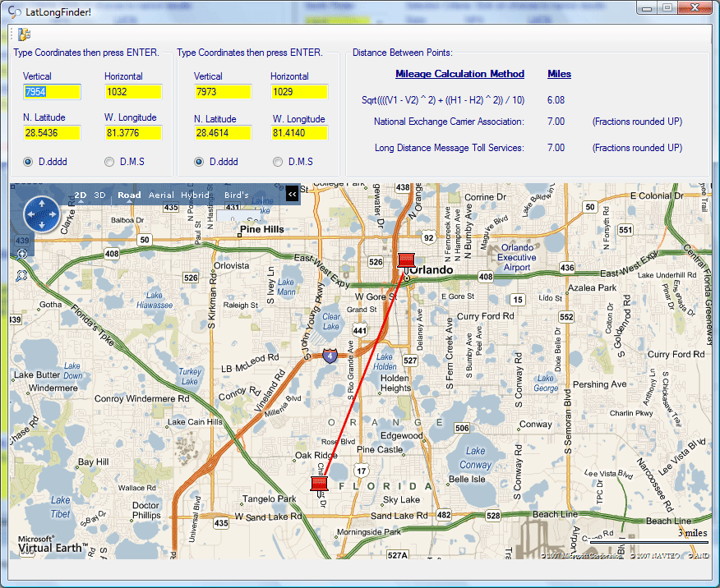720x588 pixels.
Task: Pan map left with compass arrow
Action: pos(31,214)
